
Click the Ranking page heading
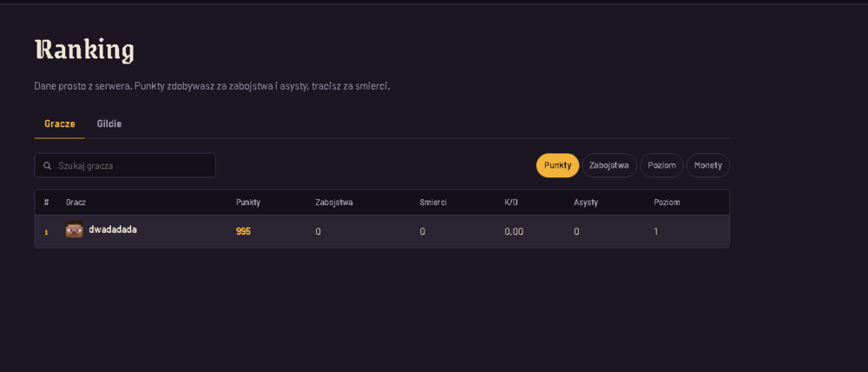(x=84, y=50)
